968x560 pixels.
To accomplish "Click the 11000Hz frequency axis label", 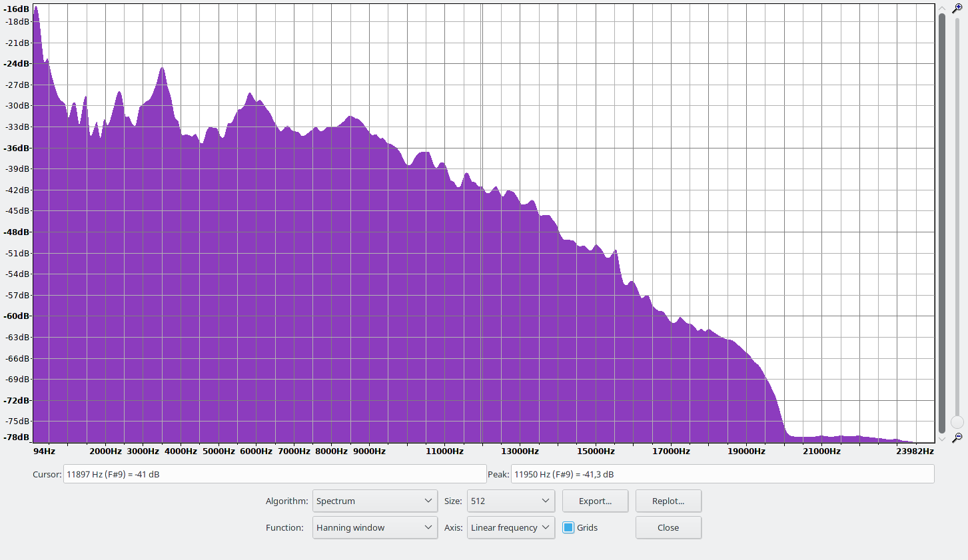I will (444, 451).
